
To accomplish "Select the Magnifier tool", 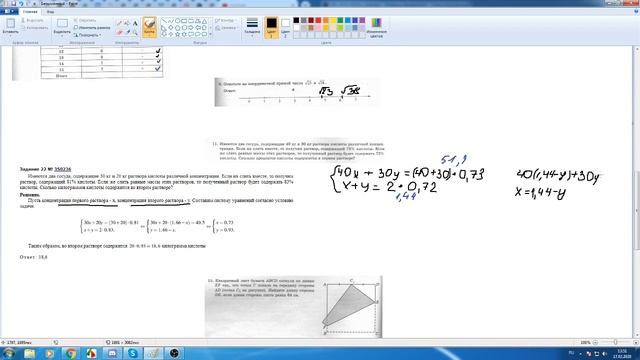I will 135,32.
